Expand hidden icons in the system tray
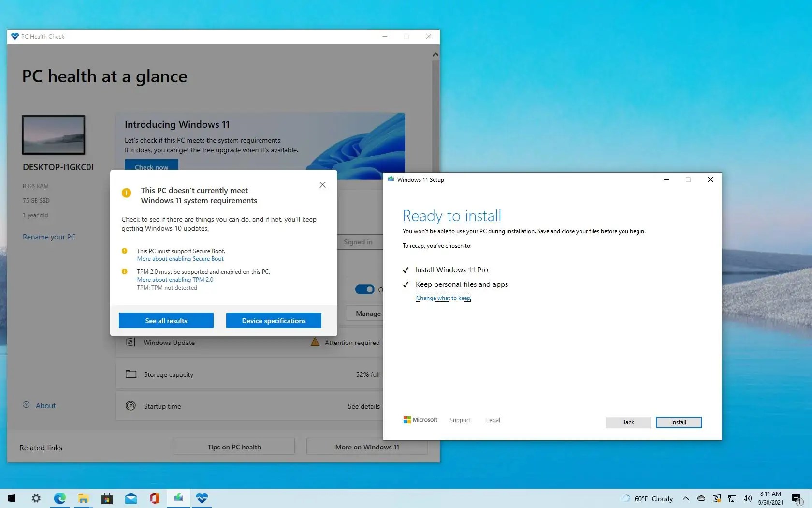This screenshot has width=812, height=508. tap(685, 498)
